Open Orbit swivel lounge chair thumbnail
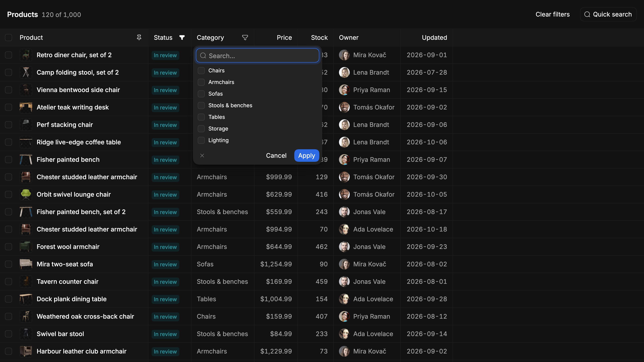Screen dimensions: 644x362 26,194
